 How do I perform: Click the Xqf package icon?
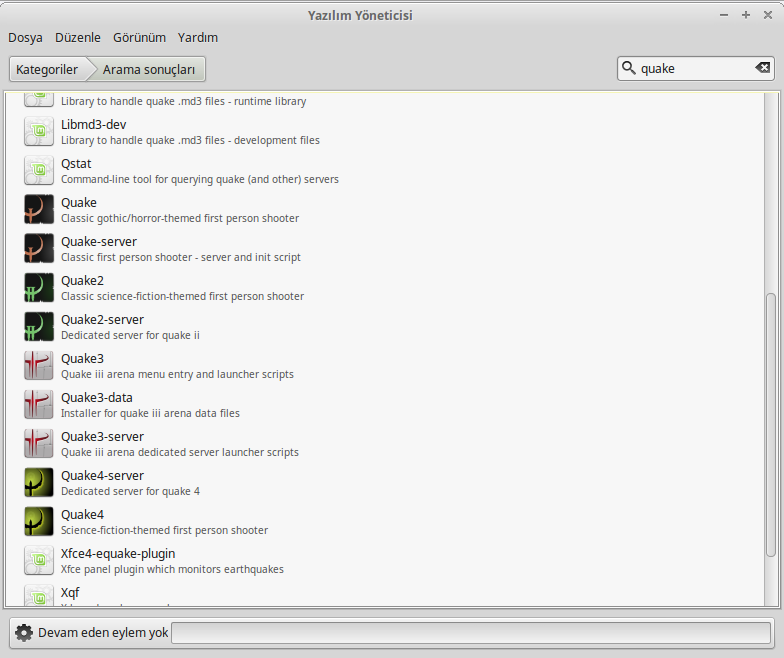38,595
